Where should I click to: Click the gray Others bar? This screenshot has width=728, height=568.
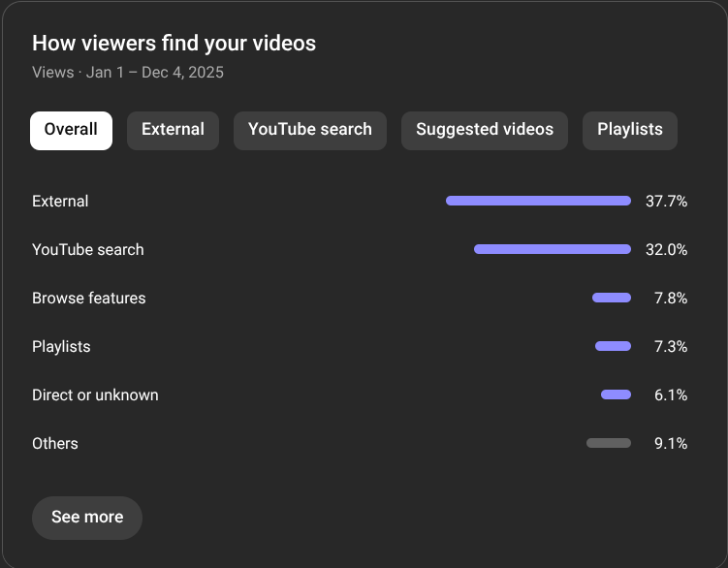(608, 443)
